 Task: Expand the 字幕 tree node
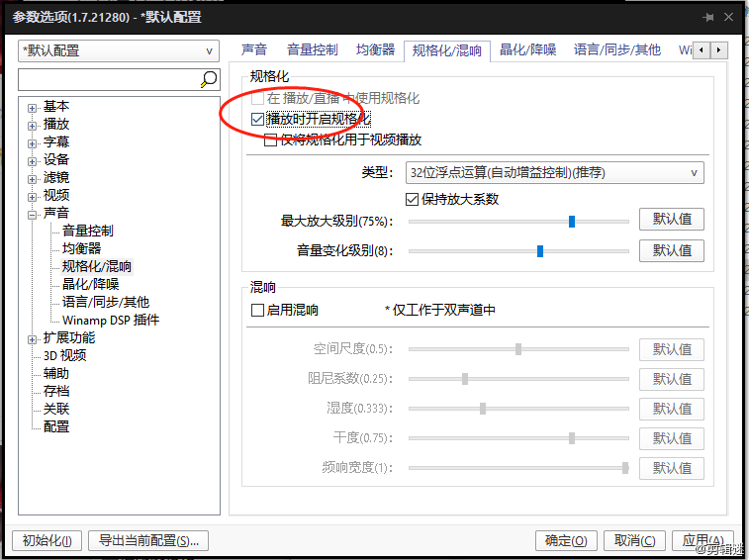[32, 143]
